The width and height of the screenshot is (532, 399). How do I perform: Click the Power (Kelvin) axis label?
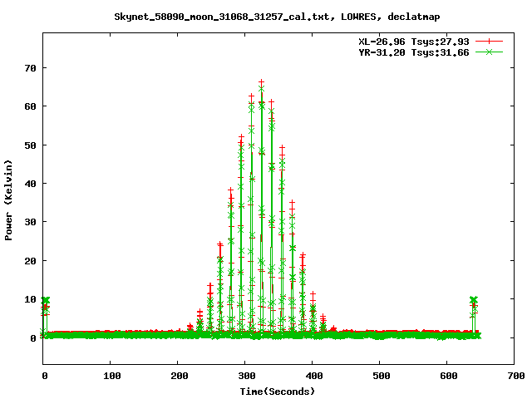[8, 200]
